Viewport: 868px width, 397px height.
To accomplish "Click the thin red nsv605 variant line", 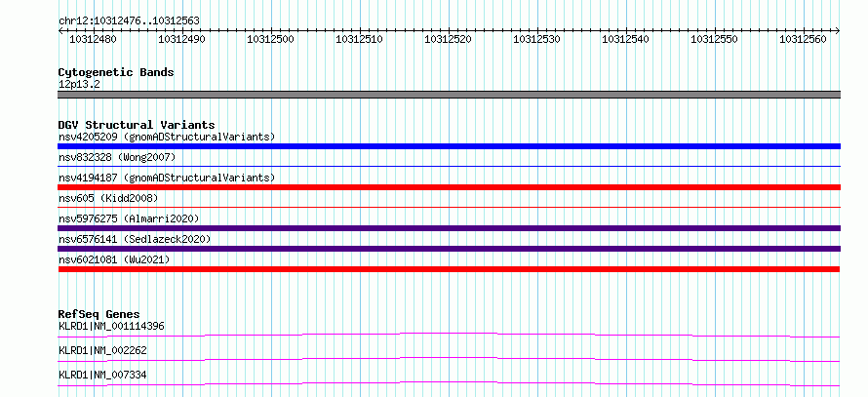I will click(449, 207).
